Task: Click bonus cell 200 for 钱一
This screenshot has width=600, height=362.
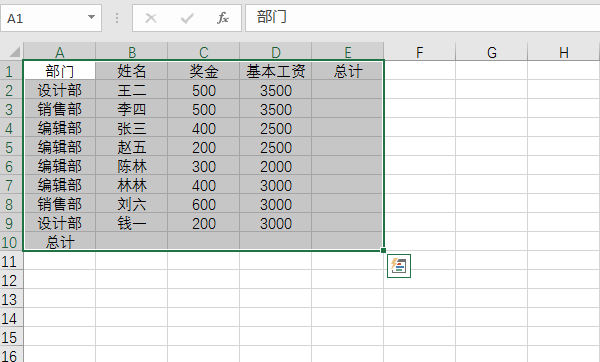Action: coord(203,222)
